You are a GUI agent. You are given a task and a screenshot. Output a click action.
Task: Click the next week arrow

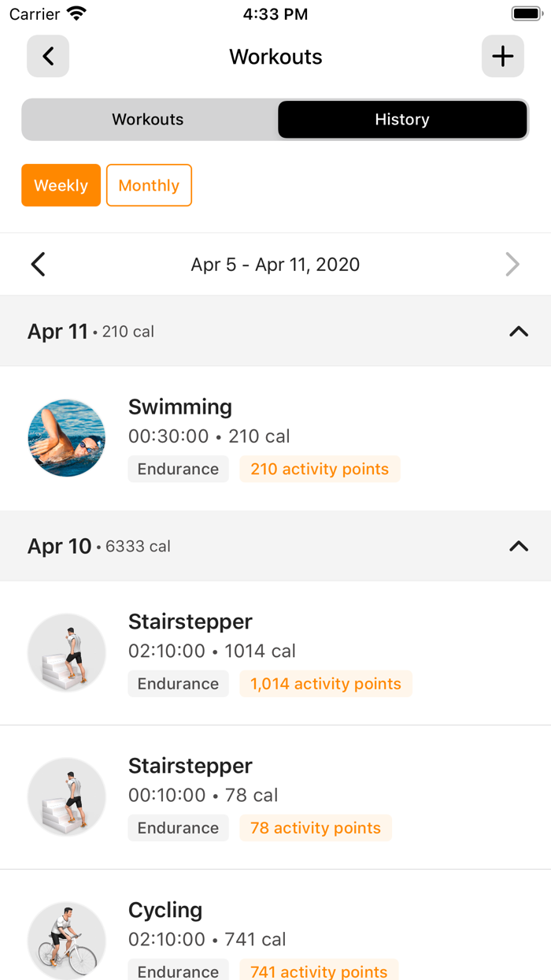pyautogui.click(x=512, y=264)
